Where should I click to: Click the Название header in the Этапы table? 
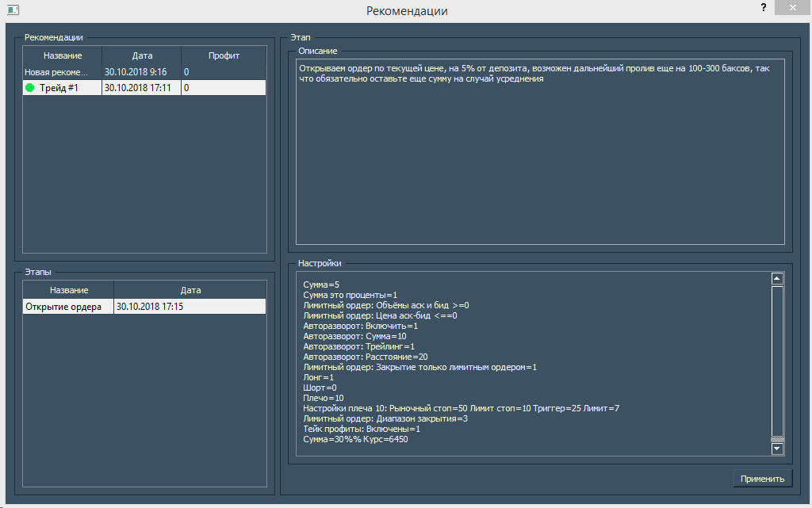(x=68, y=290)
